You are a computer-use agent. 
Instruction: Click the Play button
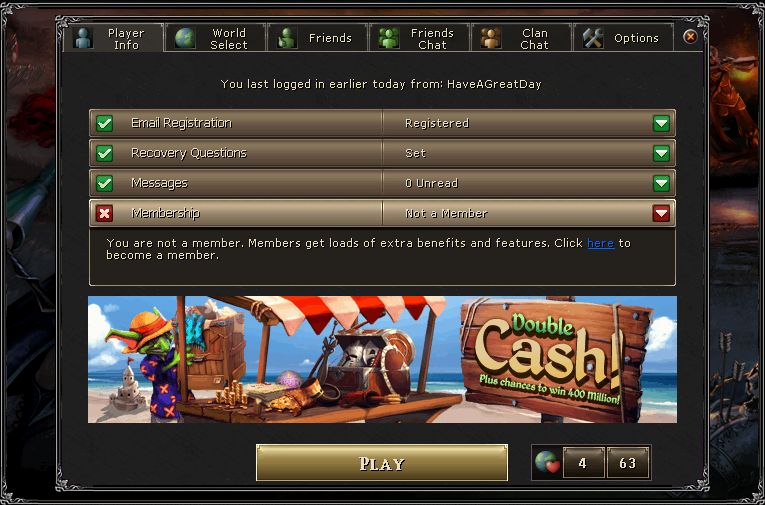click(x=382, y=463)
